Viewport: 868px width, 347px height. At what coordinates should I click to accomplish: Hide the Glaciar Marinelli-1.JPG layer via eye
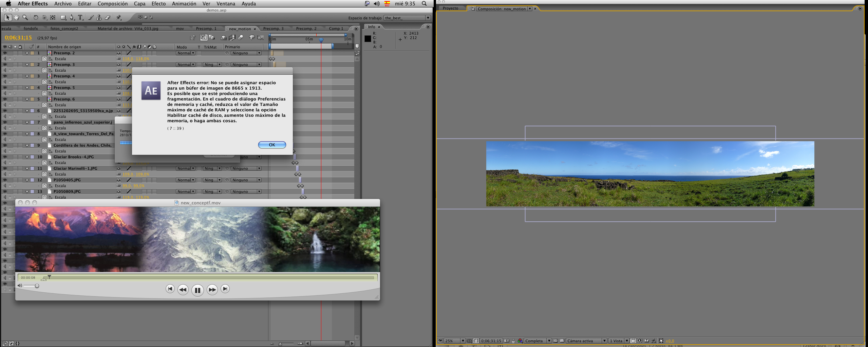pyautogui.click(x=5, y=168)
